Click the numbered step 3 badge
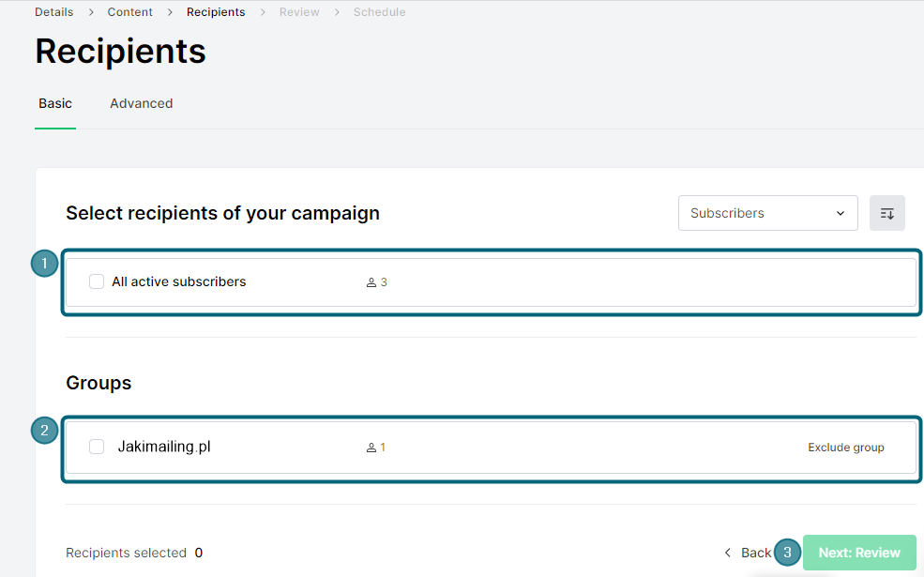The height and width of the screenshot is (577, 924). 787,553
